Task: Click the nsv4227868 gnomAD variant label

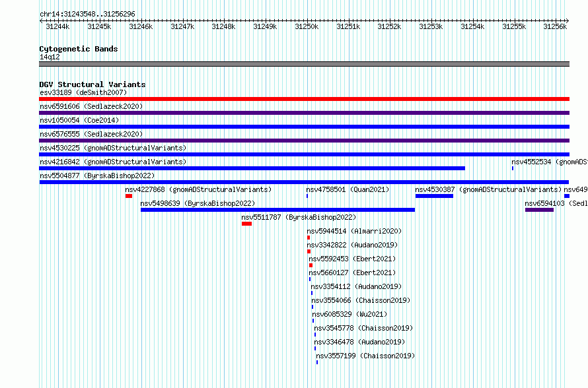Action: pos(198,189)
